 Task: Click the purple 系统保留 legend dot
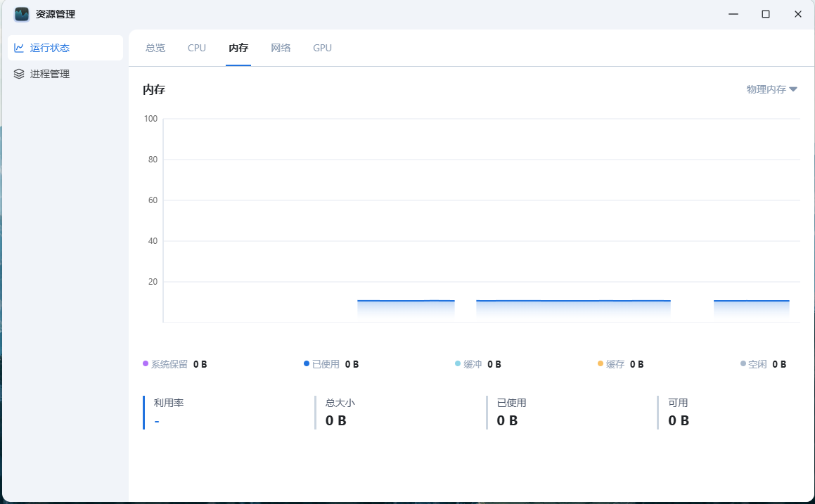point(146,363)
